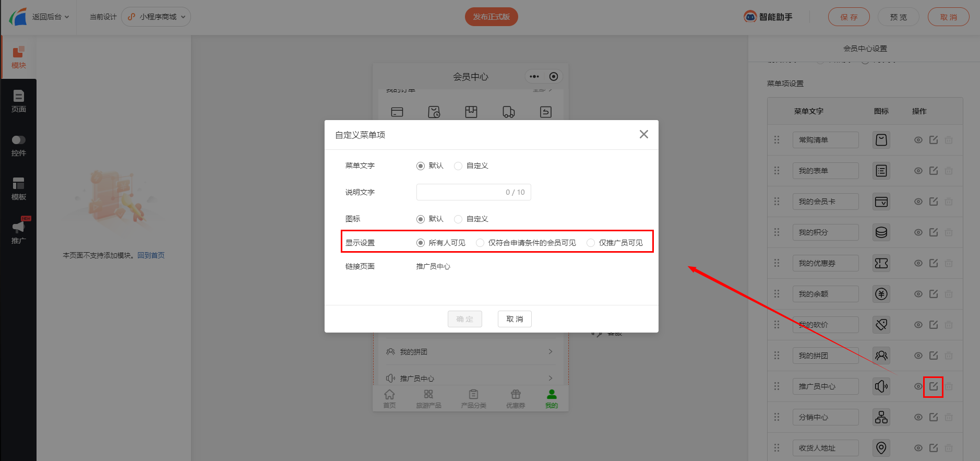Click the edit icon for 推广员中心 row
980x461 pixels.
[x=933, y=386]
